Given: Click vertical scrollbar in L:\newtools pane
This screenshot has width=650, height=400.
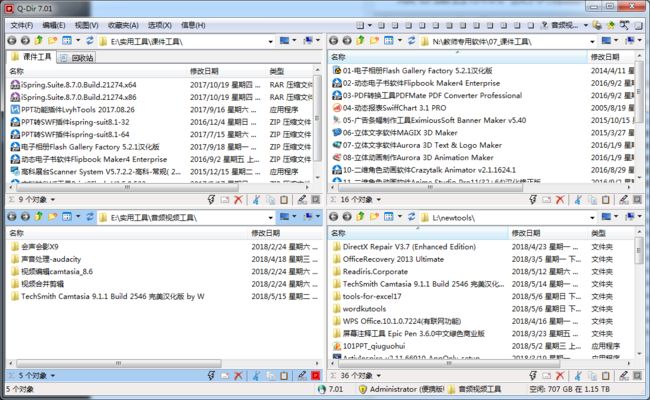Looking at the screenshot, I should (638, 250).
